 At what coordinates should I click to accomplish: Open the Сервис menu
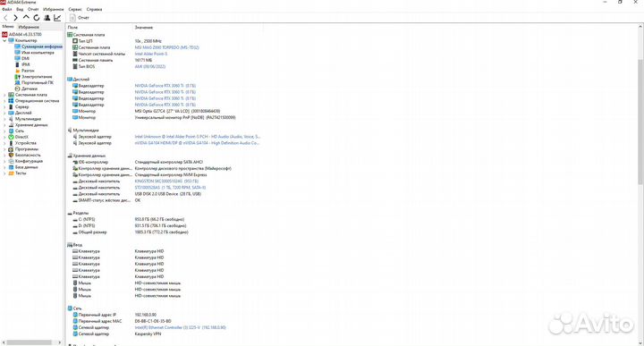(75, 9)
